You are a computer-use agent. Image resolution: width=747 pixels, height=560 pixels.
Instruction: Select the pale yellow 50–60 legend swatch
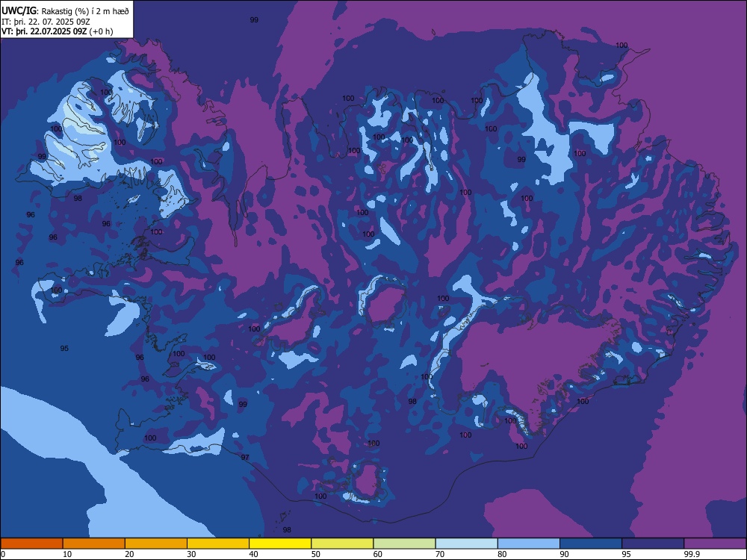[x=342, y=544]
